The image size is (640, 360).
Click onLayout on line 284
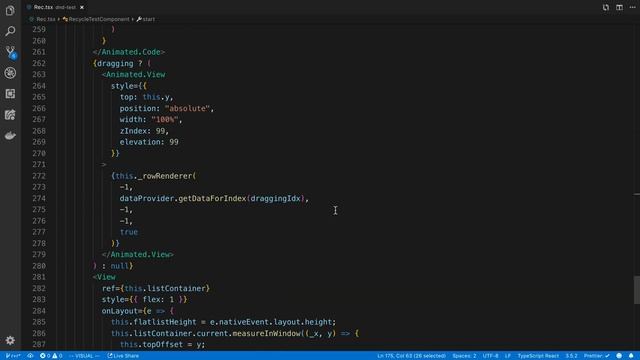(x=120, y=311)
